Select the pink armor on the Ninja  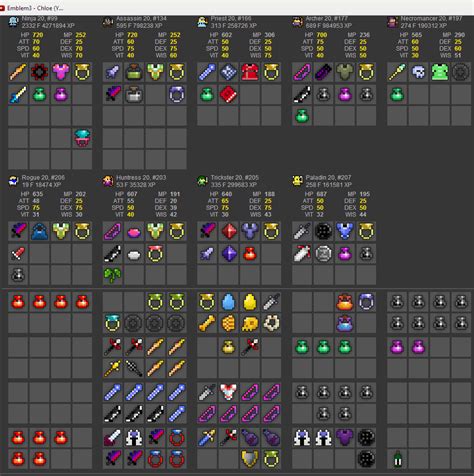[x=61, y=72]
